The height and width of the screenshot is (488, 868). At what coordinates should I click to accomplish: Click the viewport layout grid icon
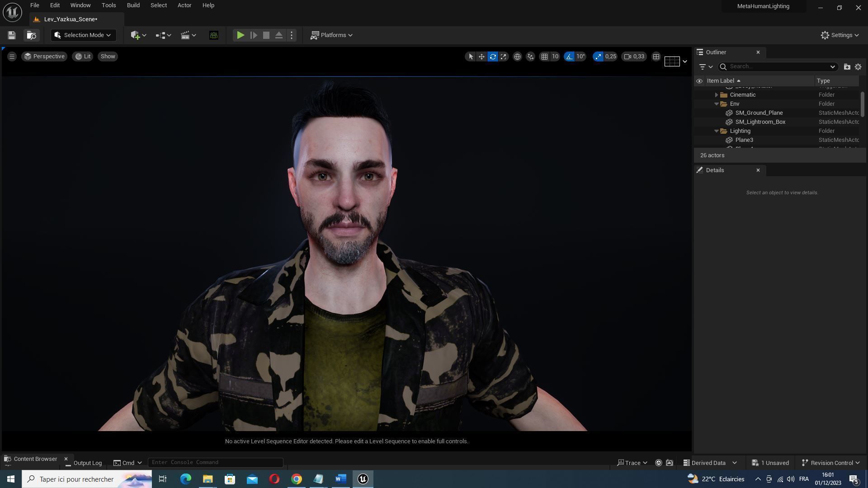click(656, 56)
